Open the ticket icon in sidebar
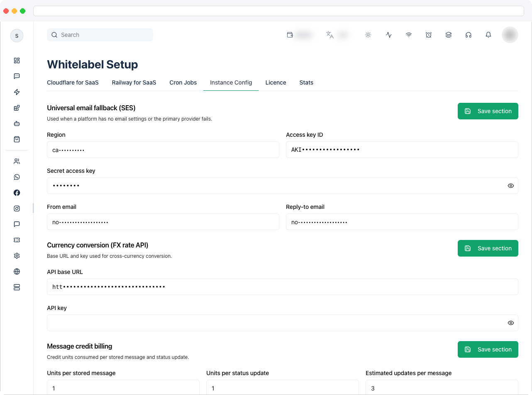Viewport: 532px width, 395px height. 17,240
